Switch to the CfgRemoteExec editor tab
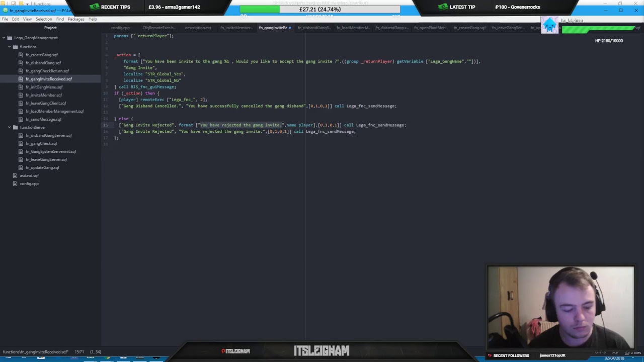The height and width of the screenshot is (362, 644). (x=158, y=28)
